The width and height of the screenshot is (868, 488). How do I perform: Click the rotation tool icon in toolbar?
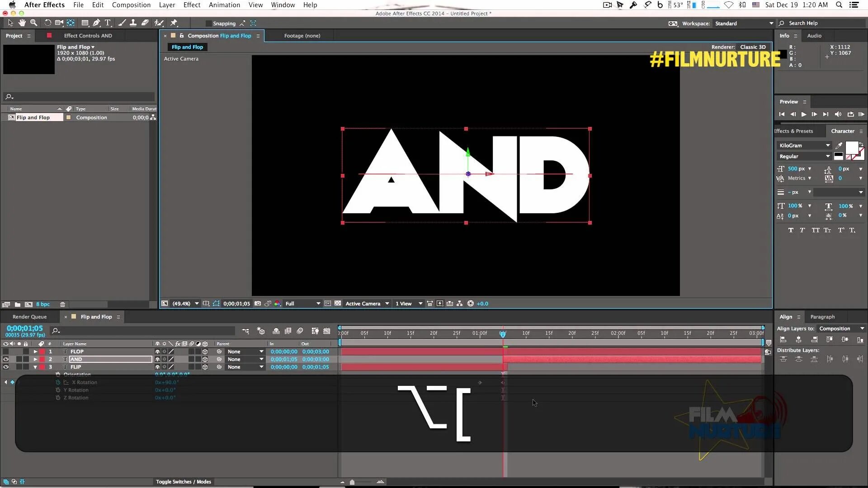point(47,23)
